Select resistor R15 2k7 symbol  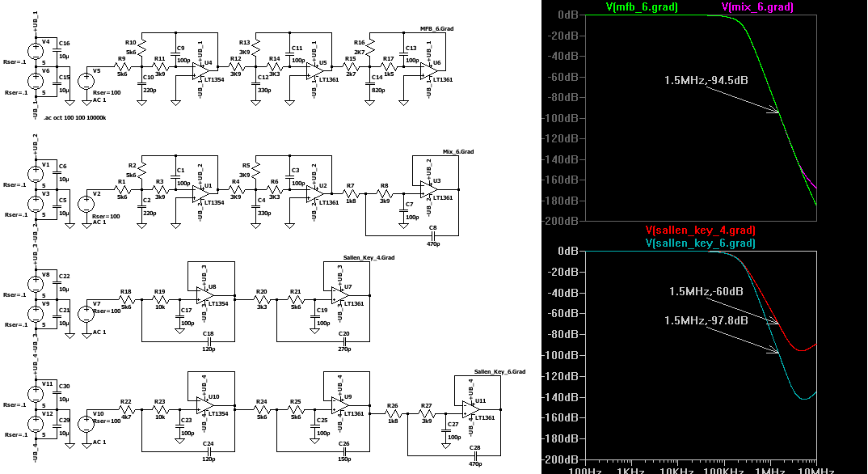click(352, 66)
